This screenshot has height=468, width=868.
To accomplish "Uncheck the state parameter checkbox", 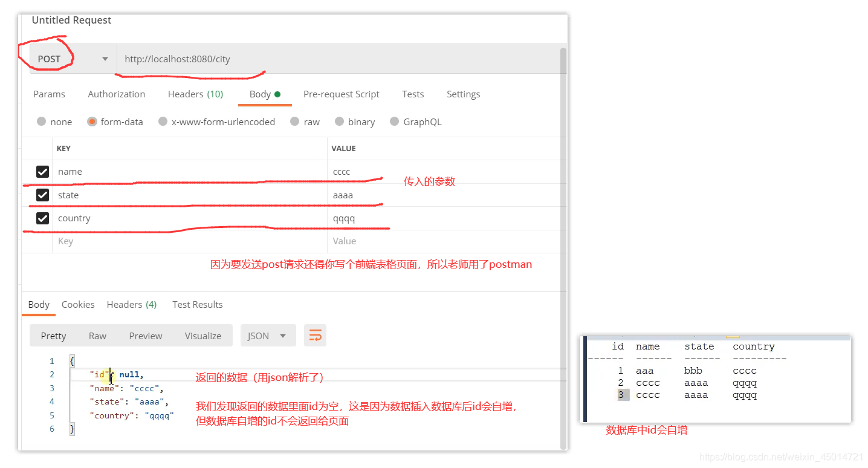I will point(42,195).
